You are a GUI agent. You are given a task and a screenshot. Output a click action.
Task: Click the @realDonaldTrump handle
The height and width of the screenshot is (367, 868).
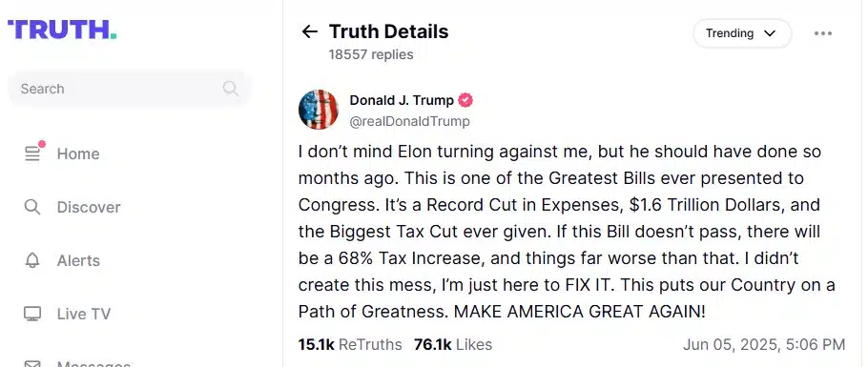click(x=409, y=121)
